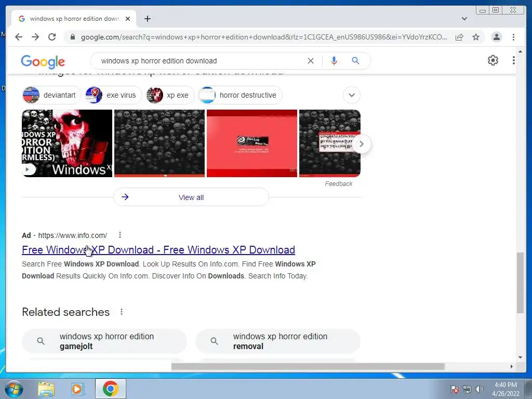
Task: Open the volume speaker tray icon
Action: [x=479, y=389]
